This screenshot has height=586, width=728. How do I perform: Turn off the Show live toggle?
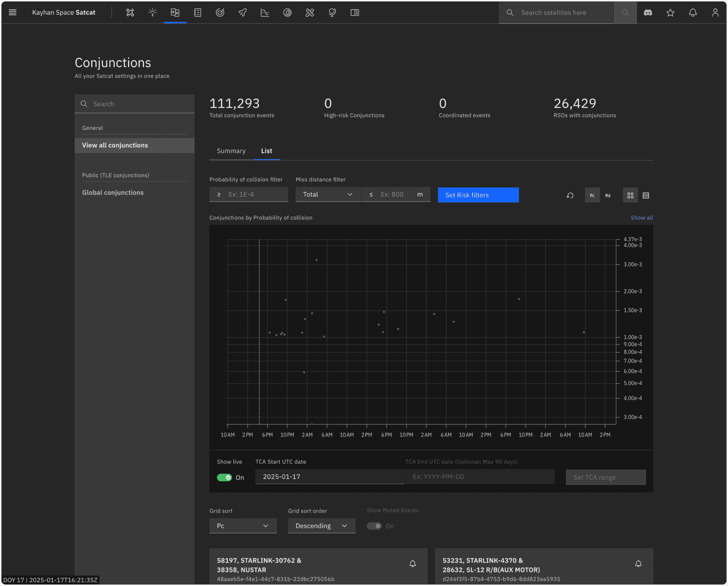(224, 477)
